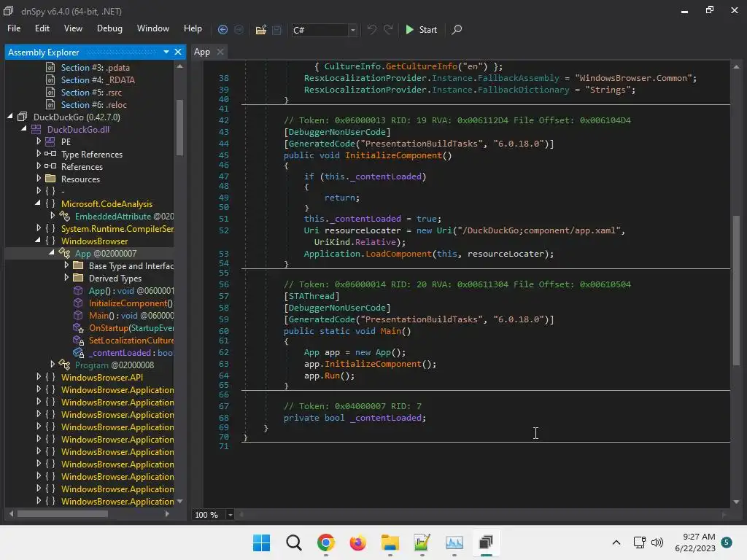Screen dimensions: 747x560
Task: Click the Assembly Explorer horizontal scrollbar
Action: point(62,513)
